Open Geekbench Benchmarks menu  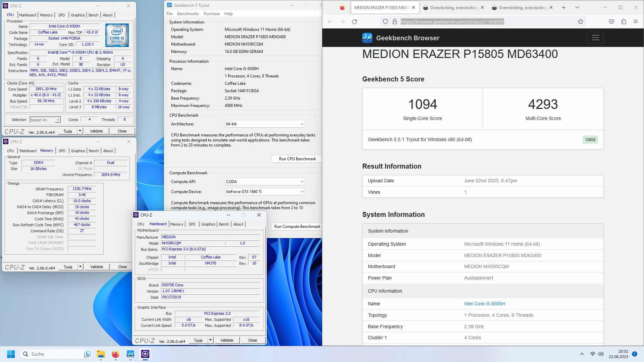point(188,14)
